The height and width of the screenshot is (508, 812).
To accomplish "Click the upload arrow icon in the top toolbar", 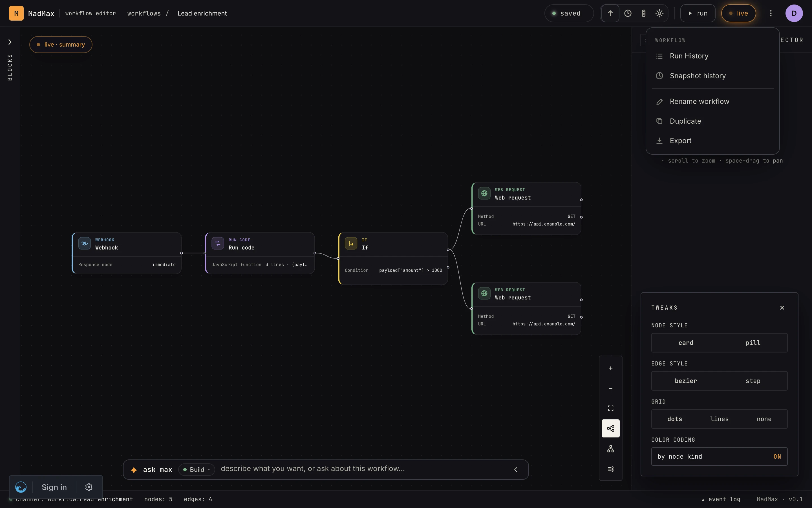I will tap(610, 14).
